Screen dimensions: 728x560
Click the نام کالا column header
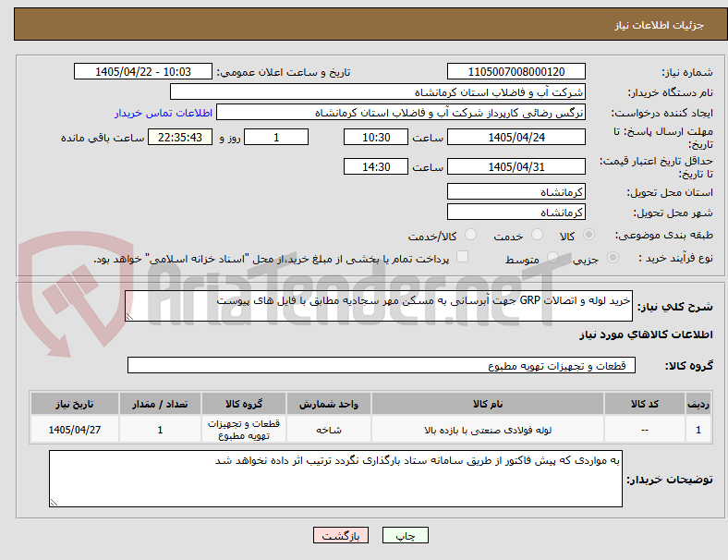coord(488,404)
